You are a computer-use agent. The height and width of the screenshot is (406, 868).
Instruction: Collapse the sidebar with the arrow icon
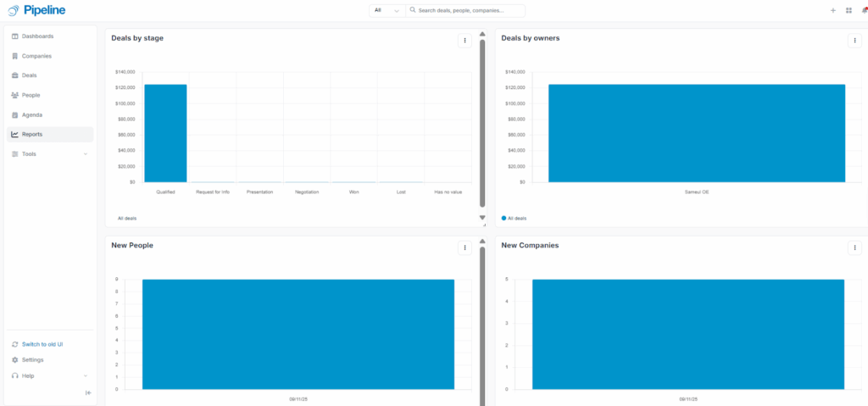pyautogui.click(x=88, y=392)
